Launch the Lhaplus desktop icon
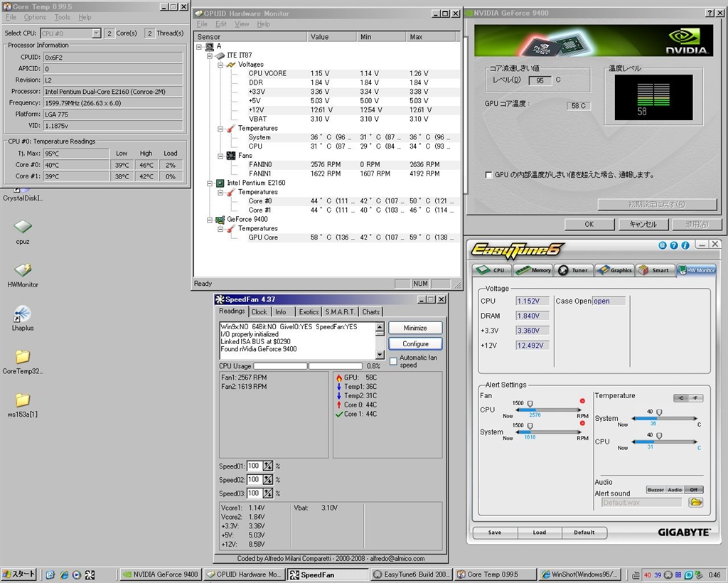Viewport: 728px width, 583px height. coord(23,314)
